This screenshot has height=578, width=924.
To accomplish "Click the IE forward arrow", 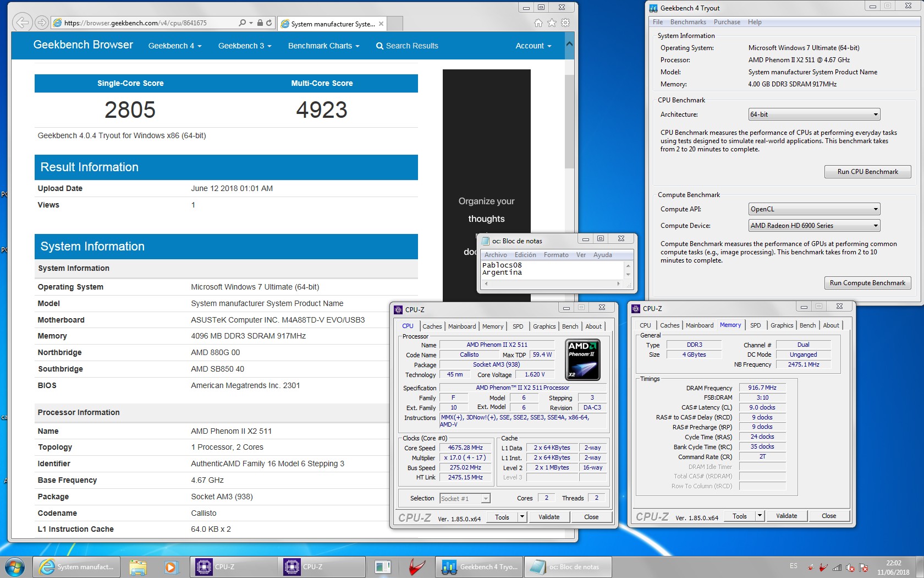I will 41,23.
